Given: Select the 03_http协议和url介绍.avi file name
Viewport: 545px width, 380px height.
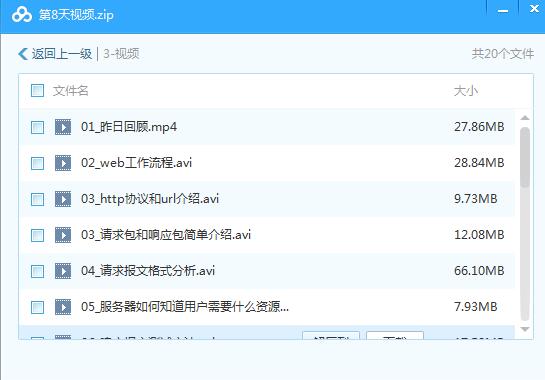Looking at the screenshot, I should [150, 199].
